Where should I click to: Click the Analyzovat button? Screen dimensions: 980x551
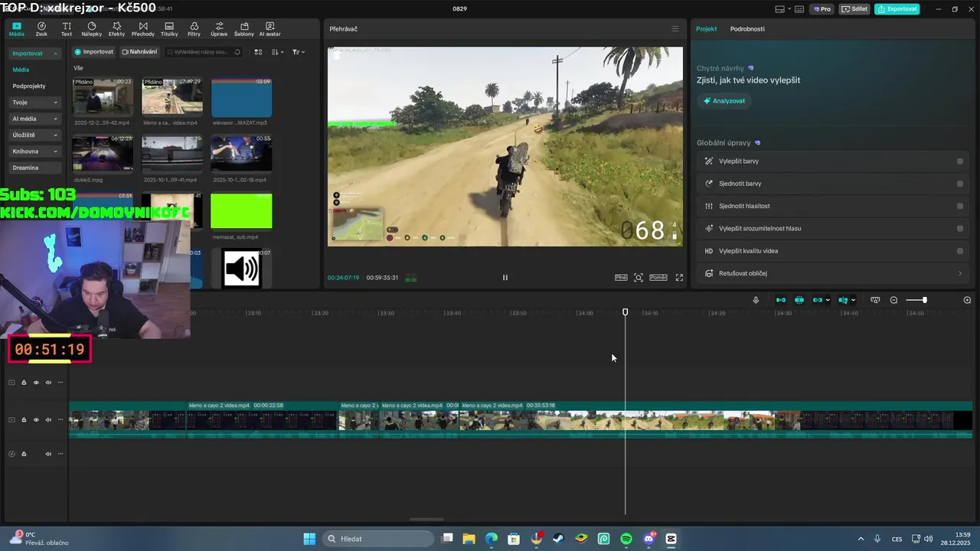point(724,101)
